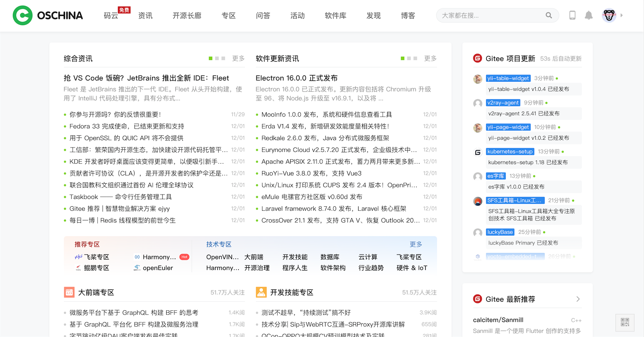Open the 数据库 technical zone
The width and height of the screenshot is (644, 337).
tap(330, 257)
